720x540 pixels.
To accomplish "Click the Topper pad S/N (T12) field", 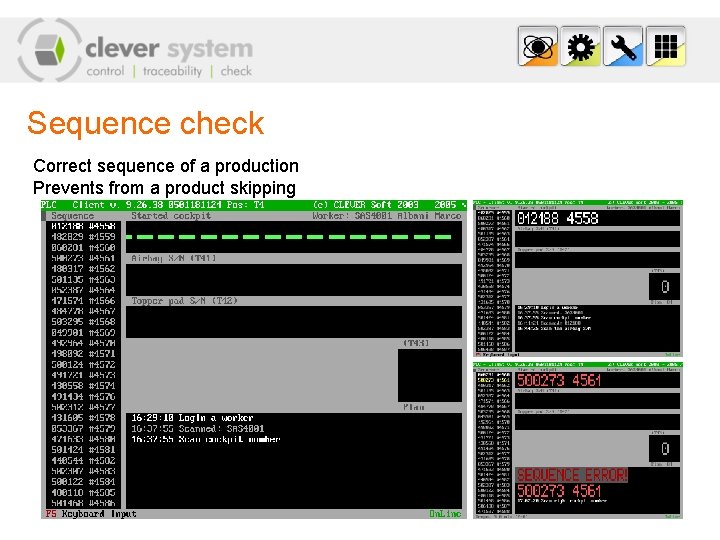I will click(294, 322).
